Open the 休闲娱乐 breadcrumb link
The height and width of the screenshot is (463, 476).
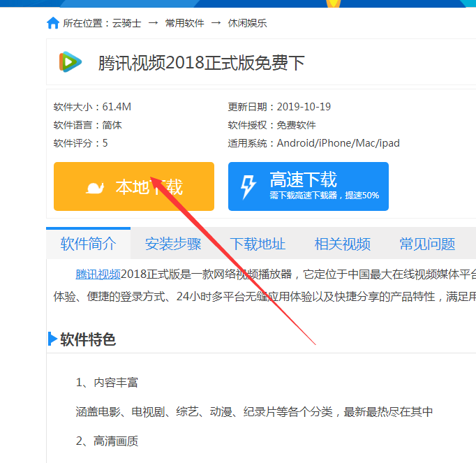coord(247,23)
